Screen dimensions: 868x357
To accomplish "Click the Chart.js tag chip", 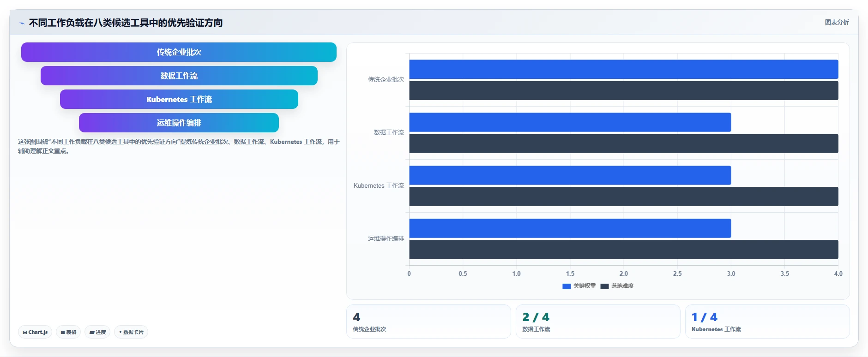I will click(x=35, y=332).
